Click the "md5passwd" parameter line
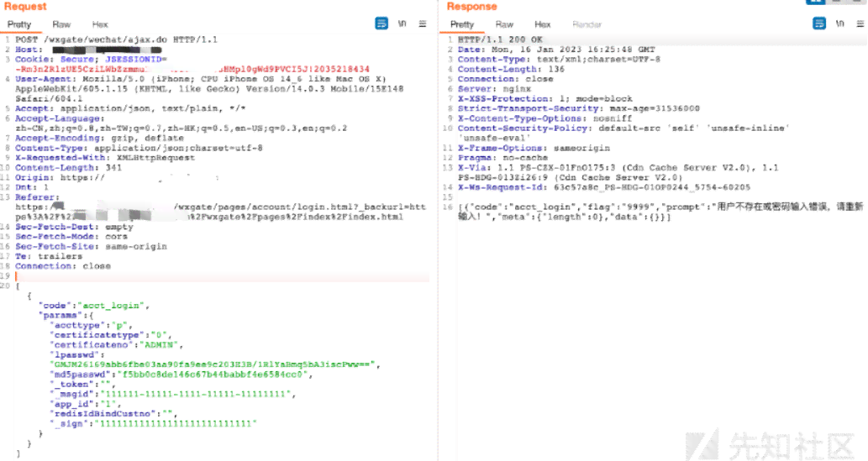The height and width of the screenshot is (461, 868). [x=181, y=375]
